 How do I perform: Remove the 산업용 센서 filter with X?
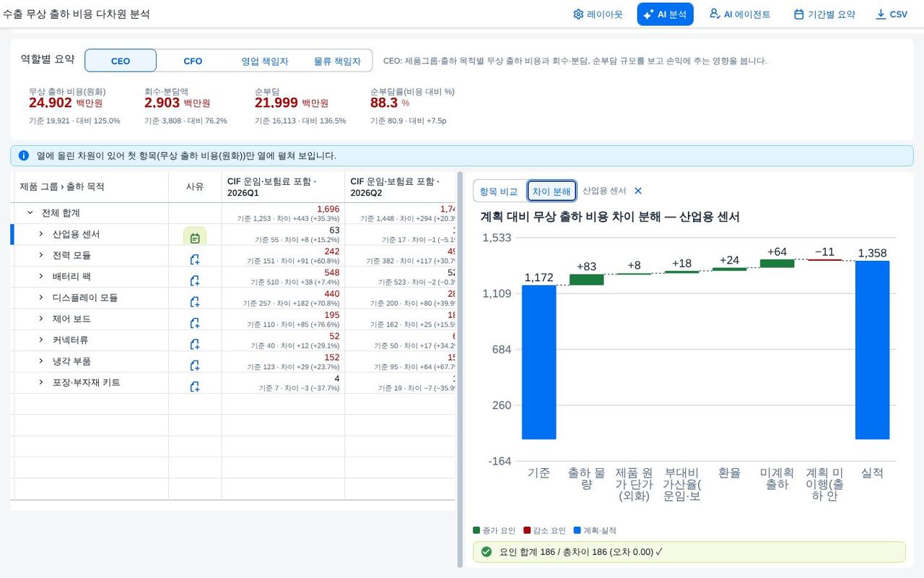(x=638, y=191)
